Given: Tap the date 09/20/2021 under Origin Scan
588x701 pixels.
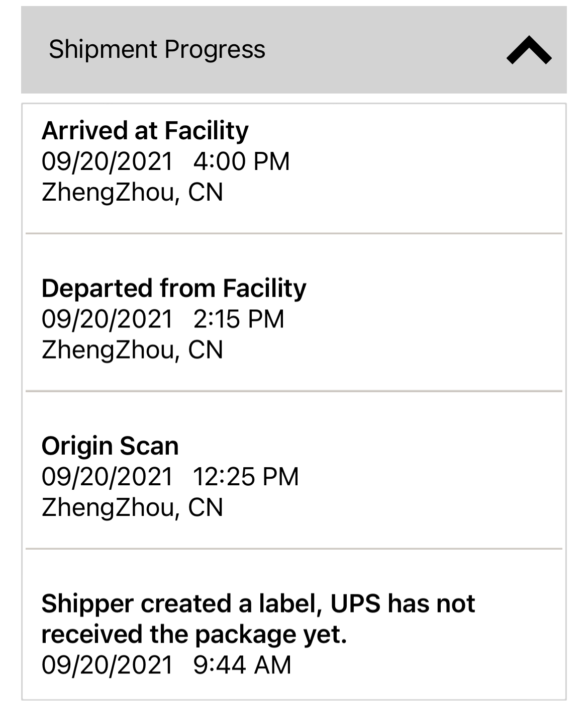Looking at the screenshot, I should point(107,476).
